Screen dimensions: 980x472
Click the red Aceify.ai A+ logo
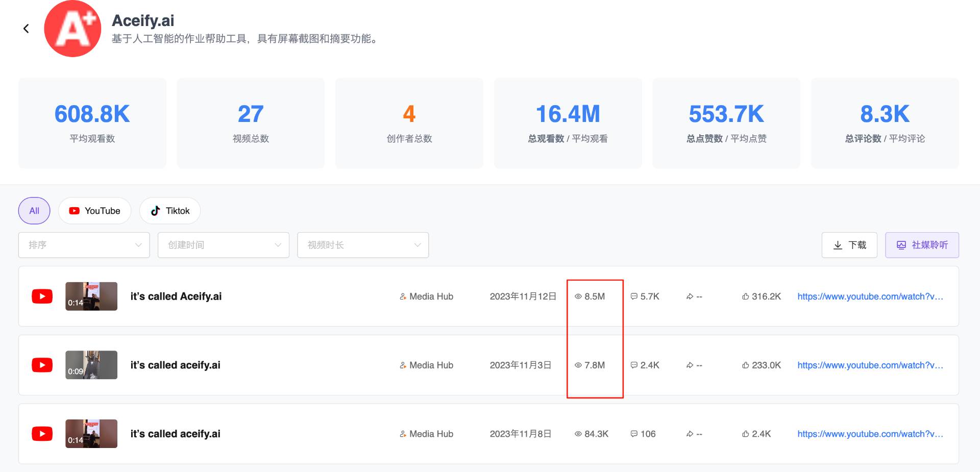tap(72, 29)
